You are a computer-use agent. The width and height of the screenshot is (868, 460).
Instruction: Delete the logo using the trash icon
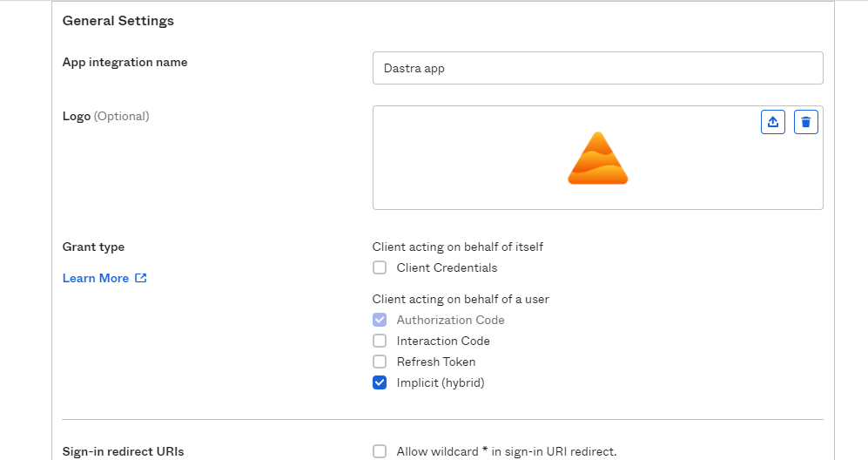[x=806, y=122]
